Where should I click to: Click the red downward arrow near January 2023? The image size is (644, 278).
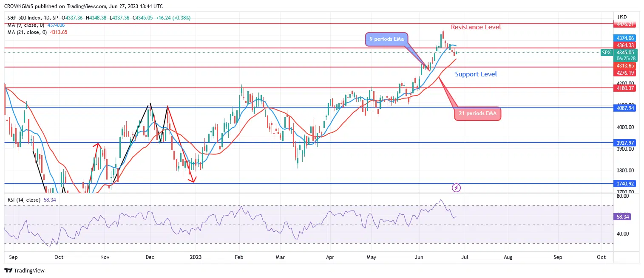[193, 180]
